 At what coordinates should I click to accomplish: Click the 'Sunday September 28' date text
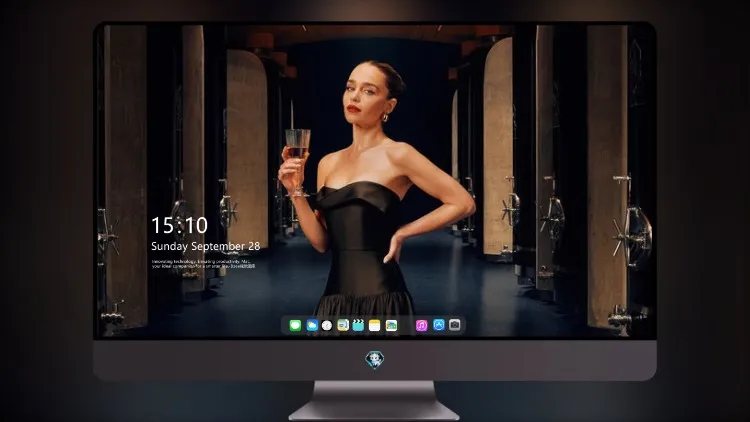[206, 246]
